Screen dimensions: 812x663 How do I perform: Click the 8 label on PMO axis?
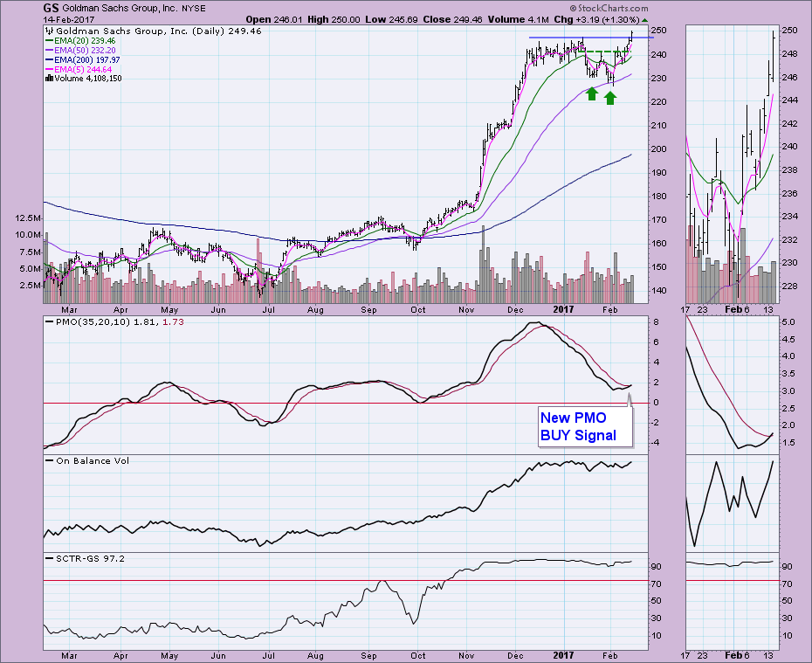(x=656, y=322)
